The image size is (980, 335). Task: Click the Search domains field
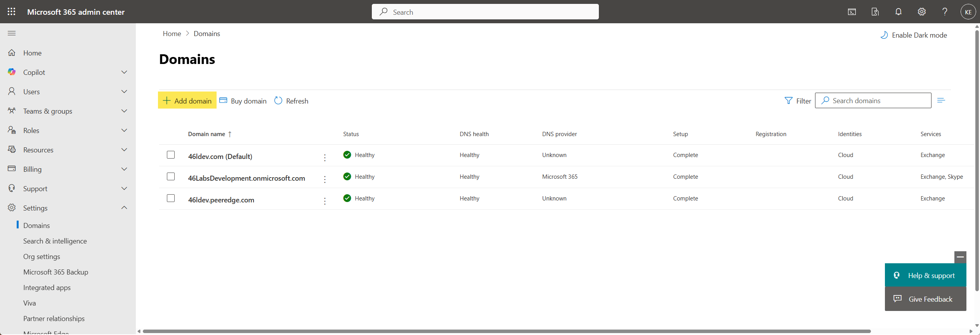coord(873,100)
